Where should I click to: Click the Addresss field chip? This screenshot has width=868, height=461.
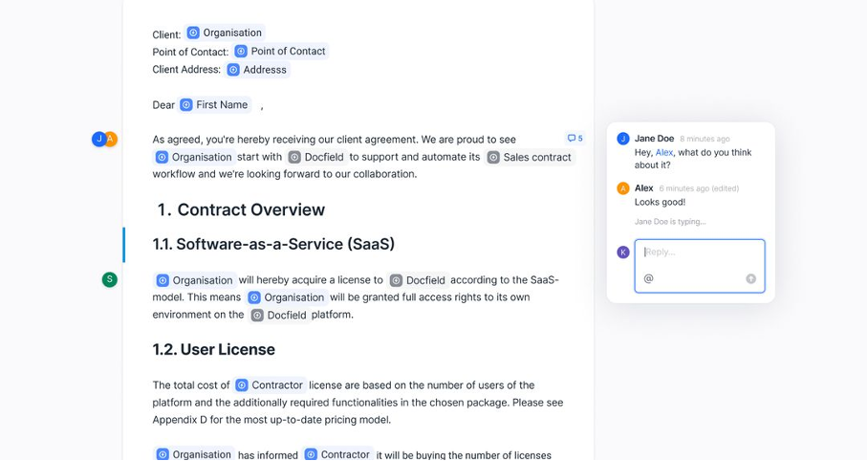(x=257, y=70)
